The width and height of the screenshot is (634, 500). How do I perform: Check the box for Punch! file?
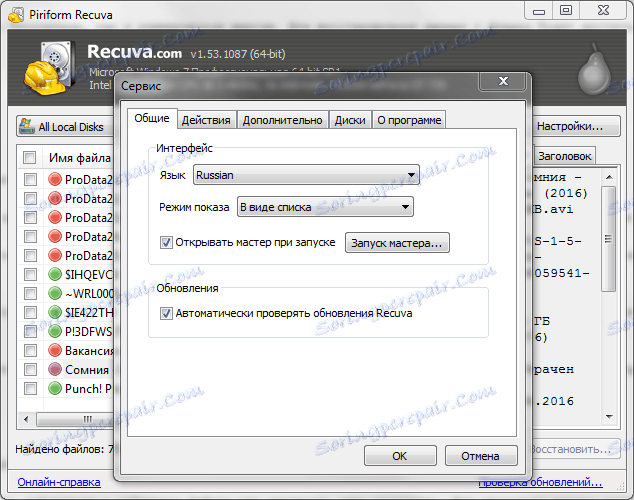(30, 388)
